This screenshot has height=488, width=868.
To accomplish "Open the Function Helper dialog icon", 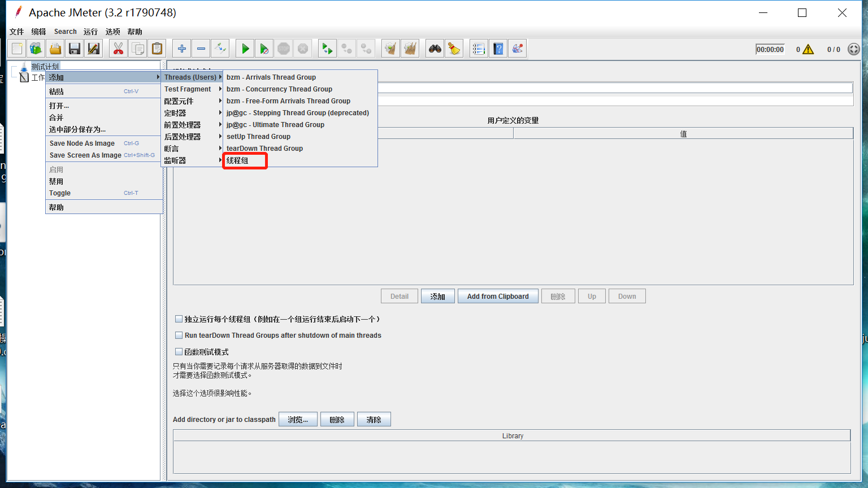I will 479,49.
